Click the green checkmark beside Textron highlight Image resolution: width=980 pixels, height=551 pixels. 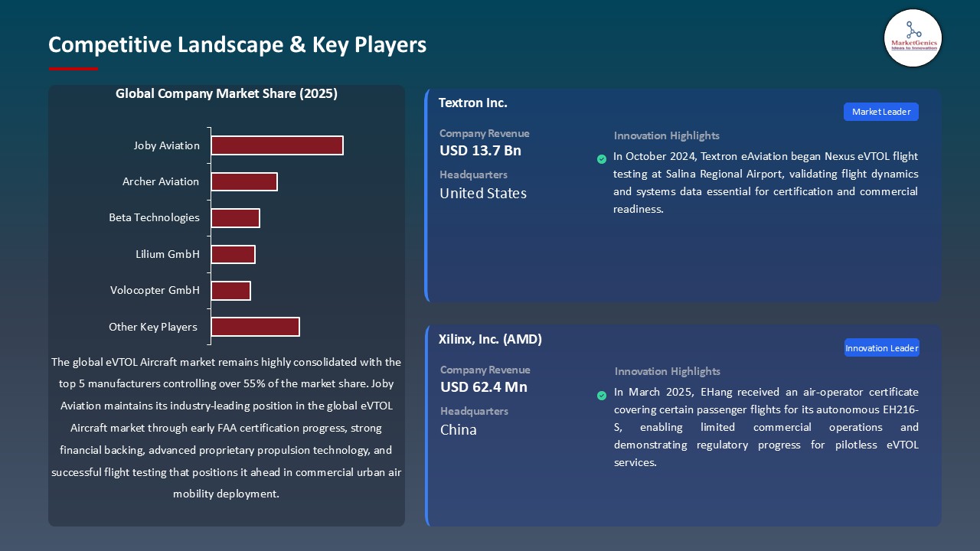click(602, 159)
